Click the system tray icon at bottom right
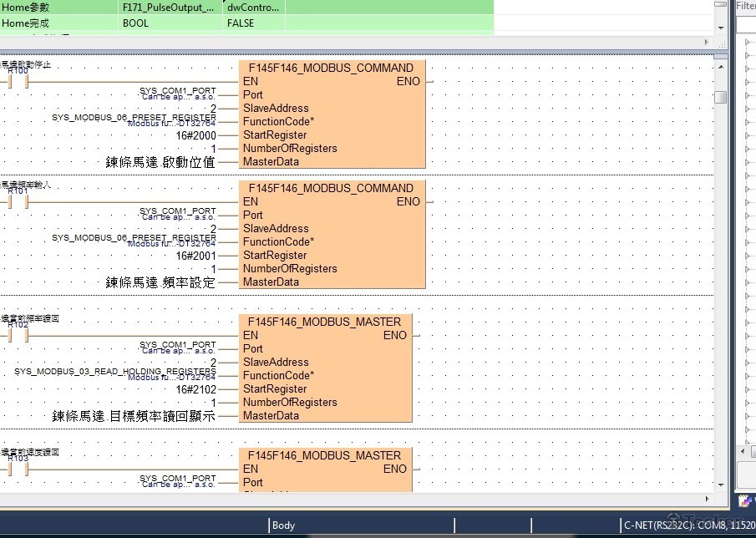 point(743,501)
